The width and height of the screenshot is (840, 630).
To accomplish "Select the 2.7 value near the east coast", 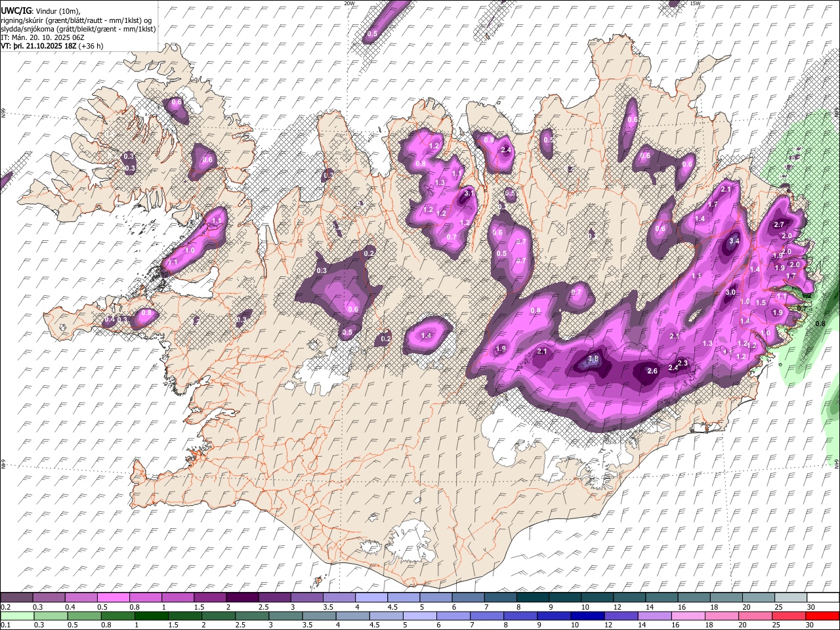I will click(x=779, y=224).
